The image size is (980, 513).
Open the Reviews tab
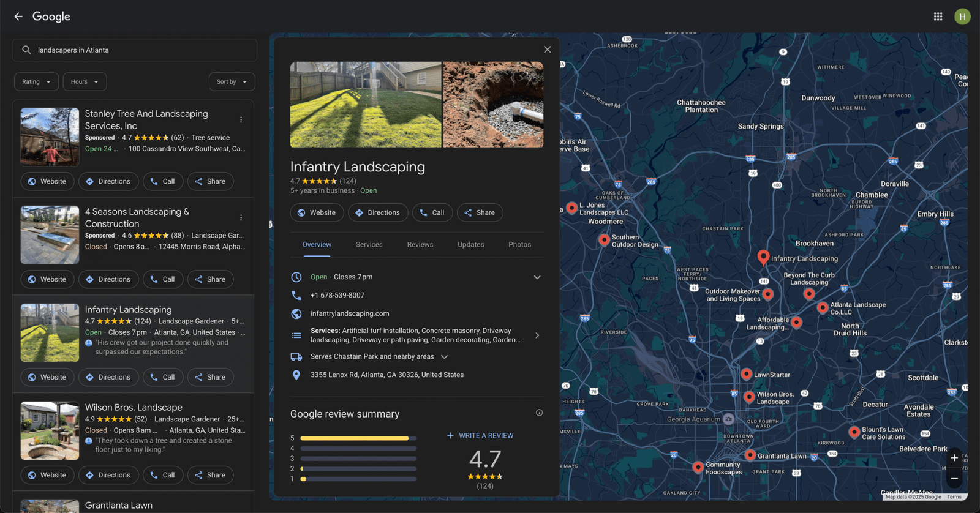pos(420,244)
